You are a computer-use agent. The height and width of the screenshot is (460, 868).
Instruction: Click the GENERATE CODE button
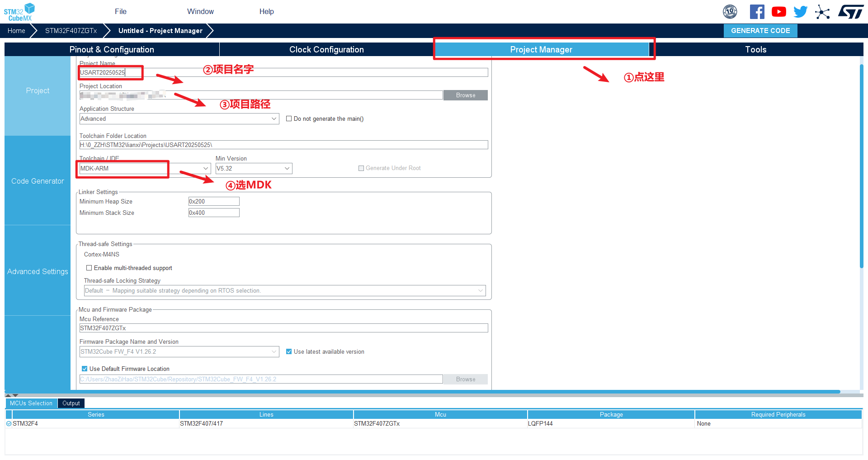[760, 31]
